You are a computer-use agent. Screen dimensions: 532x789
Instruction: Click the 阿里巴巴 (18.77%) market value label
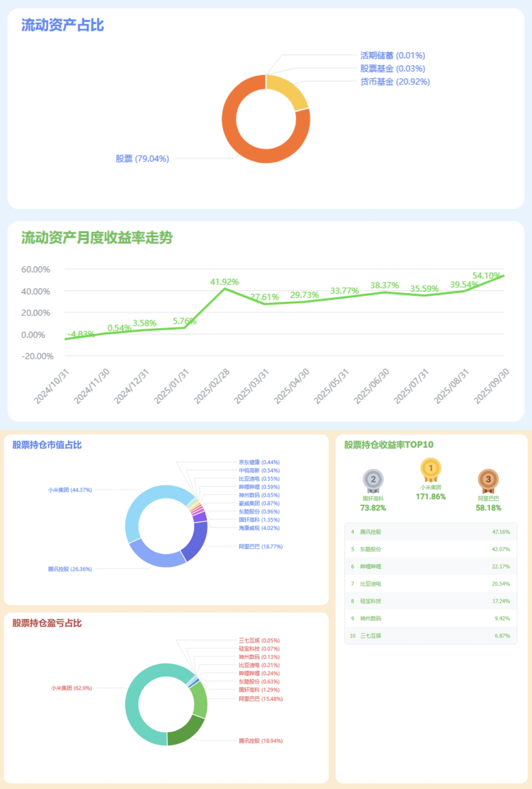click(x=260, y=546)
